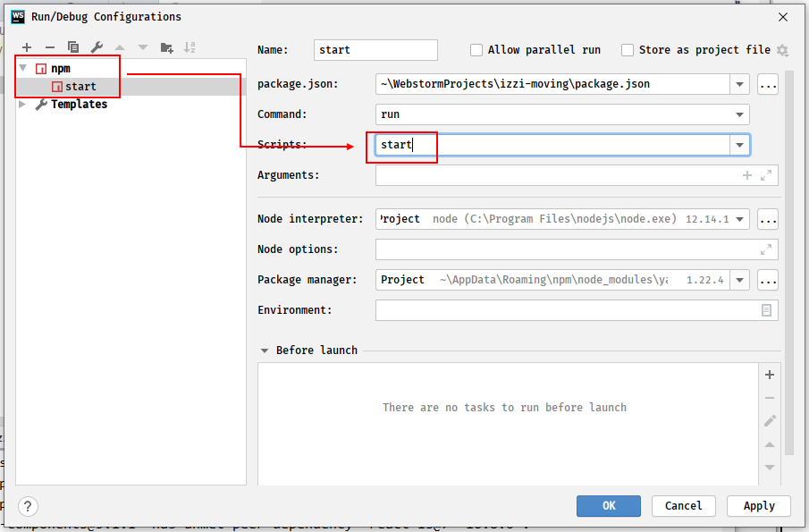Click the WebStorm logo in the title bar

[18, 16]
